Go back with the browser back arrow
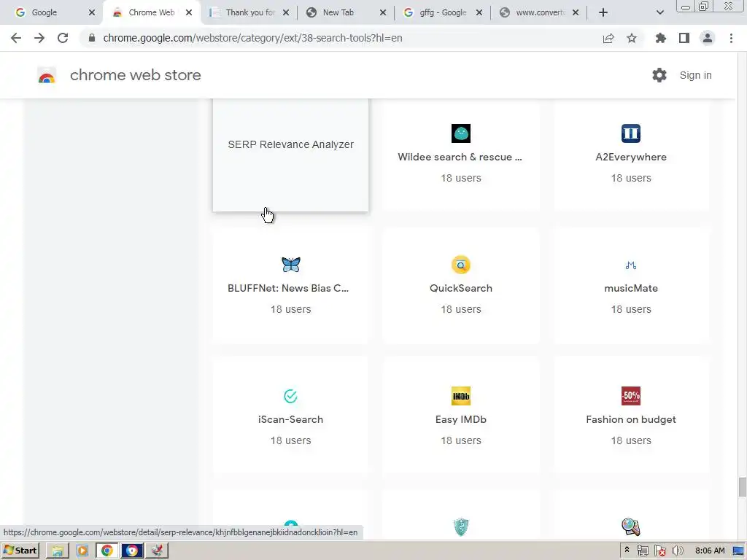 click(x=16, y=38)
